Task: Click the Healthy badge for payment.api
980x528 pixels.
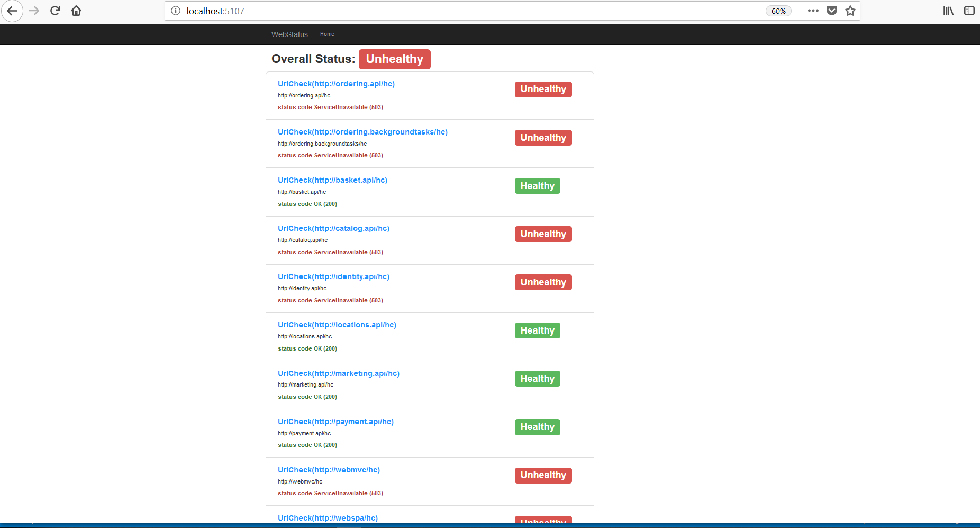Action: click(537, 427)
